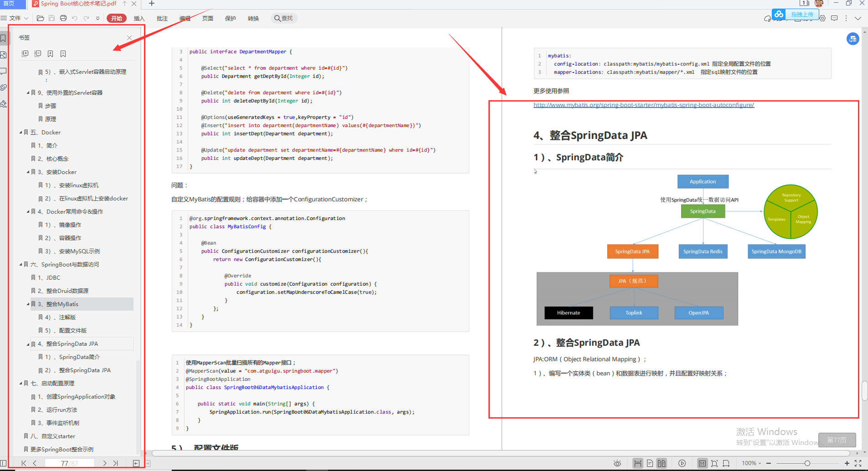Collapse the 3、安装Docker bookmark node

click(x=28, y=172)
